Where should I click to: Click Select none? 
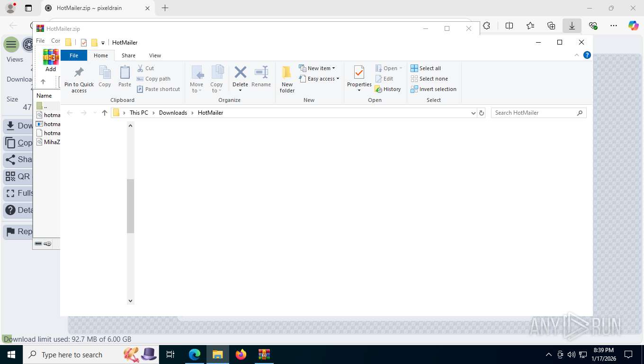429,79
